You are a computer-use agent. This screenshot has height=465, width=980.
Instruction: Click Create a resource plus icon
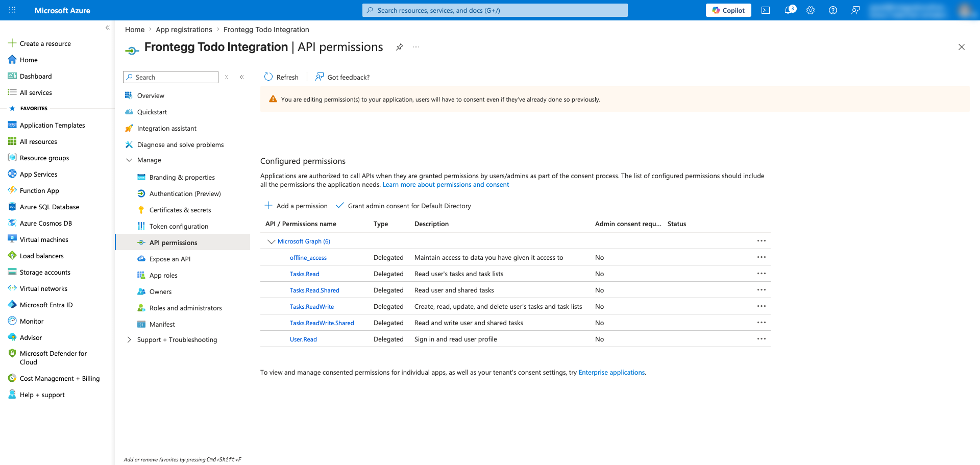point(12,43)
